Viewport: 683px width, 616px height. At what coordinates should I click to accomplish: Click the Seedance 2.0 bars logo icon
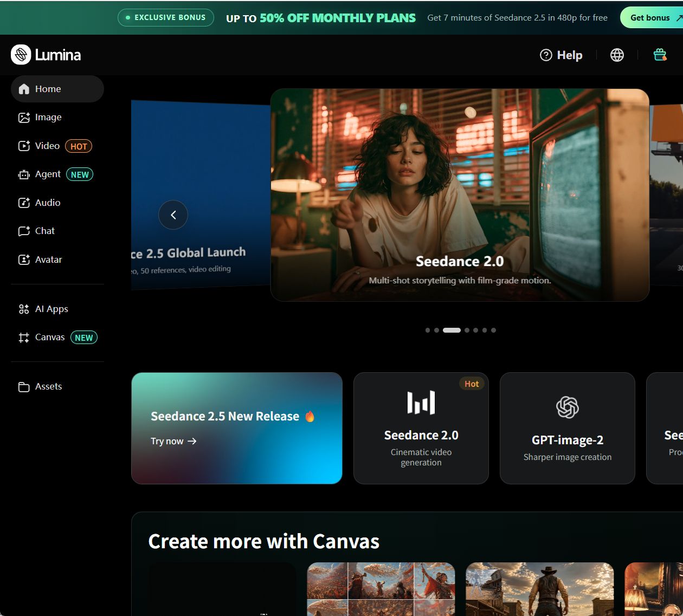421,403
